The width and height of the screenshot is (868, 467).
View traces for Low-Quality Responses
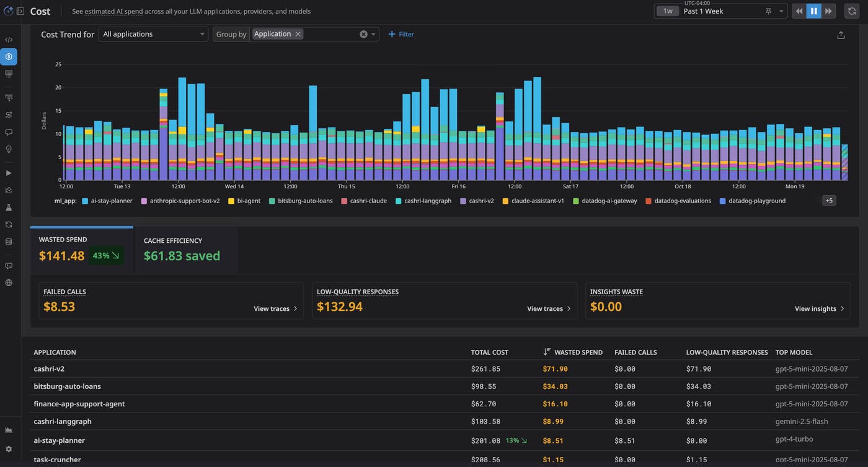549,308
